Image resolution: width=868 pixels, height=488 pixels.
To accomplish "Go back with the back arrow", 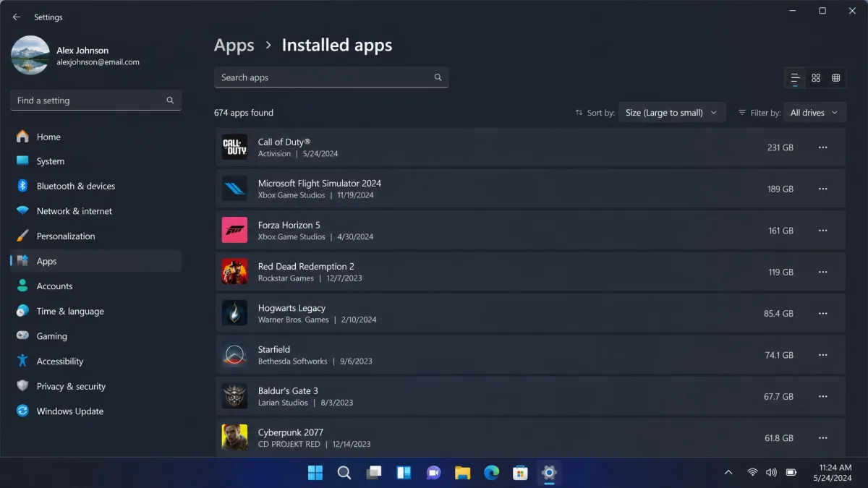I will tap(17, 17).
